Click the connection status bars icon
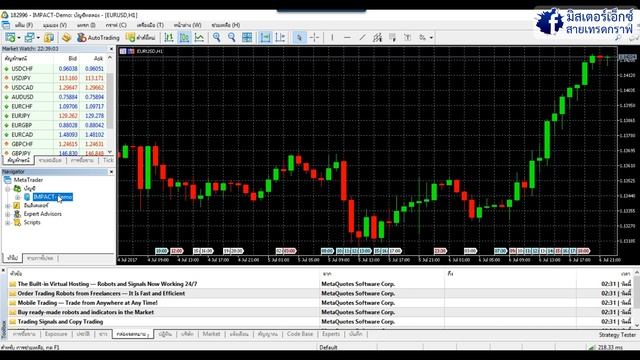The image size is (640, 360). 591,347
